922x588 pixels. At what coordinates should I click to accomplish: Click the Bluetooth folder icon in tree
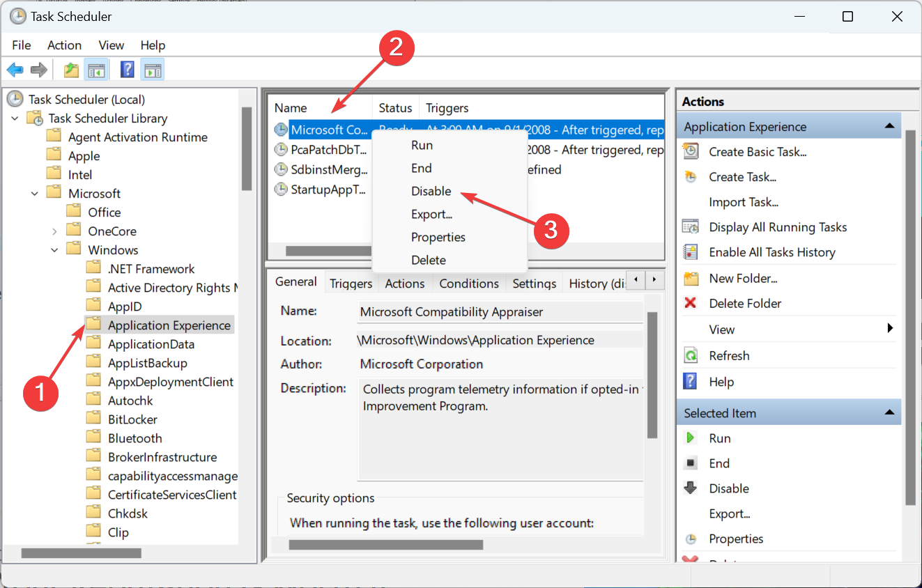pos(93,438)
